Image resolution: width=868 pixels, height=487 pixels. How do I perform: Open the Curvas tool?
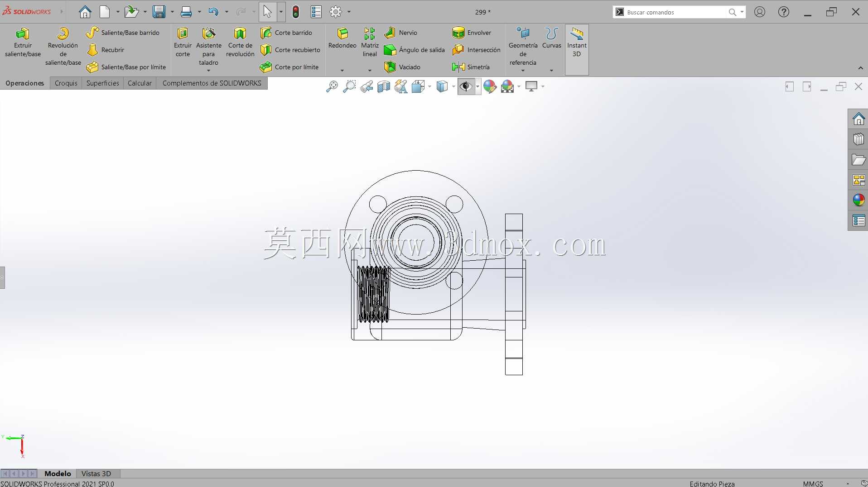[551, 39]
